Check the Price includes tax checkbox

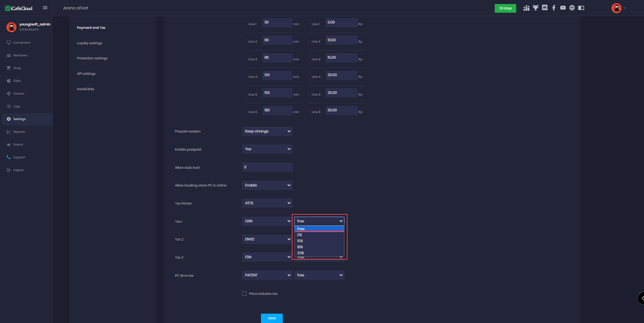[x=244, y=293]
